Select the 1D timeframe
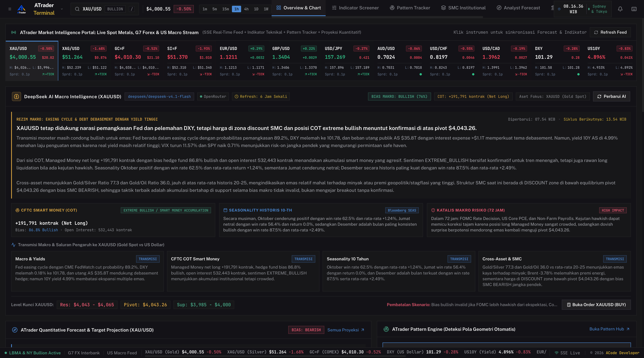The height and width of the screenshot is (358, 644). point(256,9)
